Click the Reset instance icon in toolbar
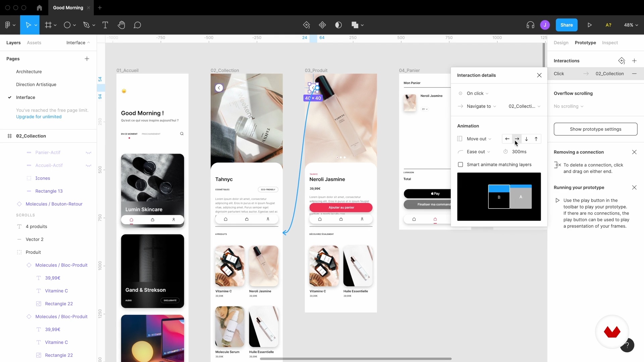 306,25
